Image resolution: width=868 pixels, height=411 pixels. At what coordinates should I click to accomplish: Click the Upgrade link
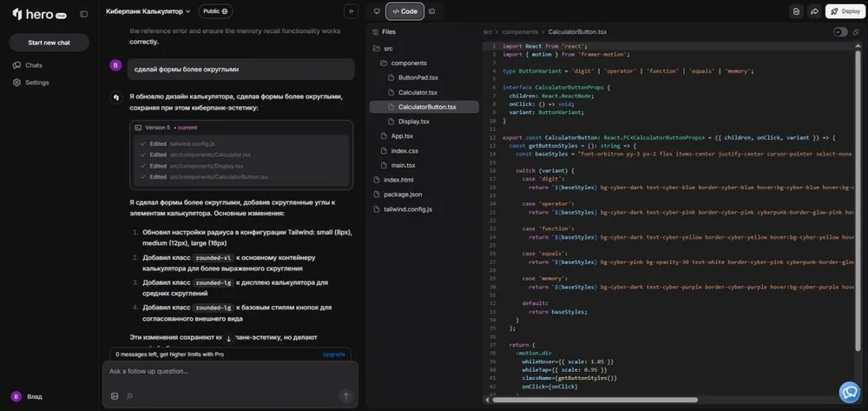click(x=333, y=355)
